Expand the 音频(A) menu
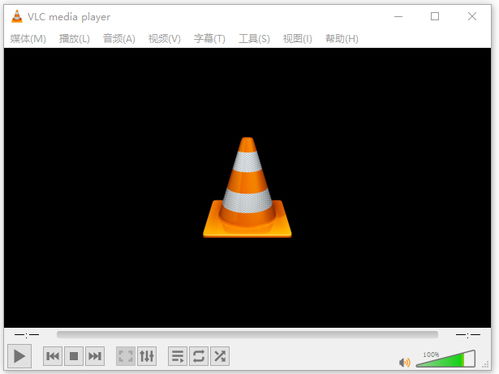The image size is (499, 374). (119, 39)
